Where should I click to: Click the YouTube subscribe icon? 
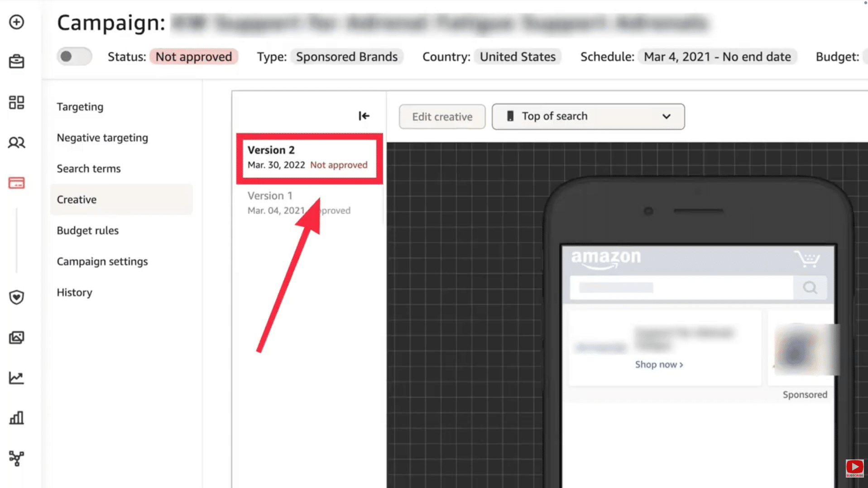(854, 468)
